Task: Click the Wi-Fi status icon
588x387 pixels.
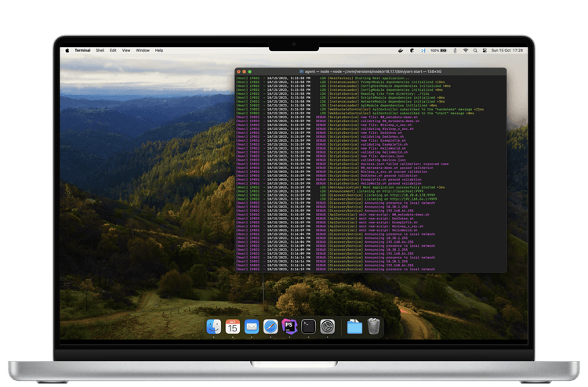Action: (466, 50)
